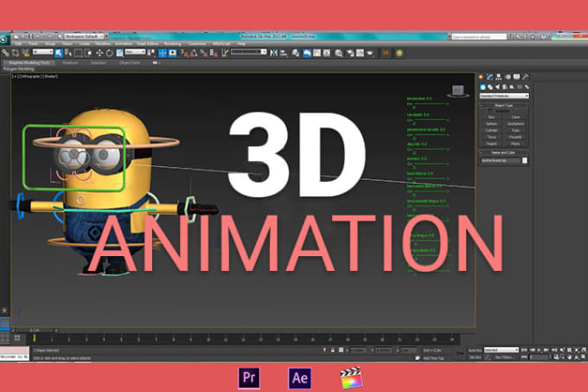Toggle the Selection Lock padlock icon
This screenshot has width=588, height=392.
tap(333, 350)
